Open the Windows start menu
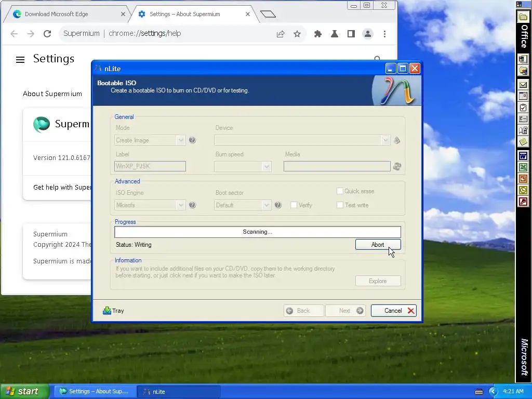Viewport: 532px width, 399px height. pos(25,392)
